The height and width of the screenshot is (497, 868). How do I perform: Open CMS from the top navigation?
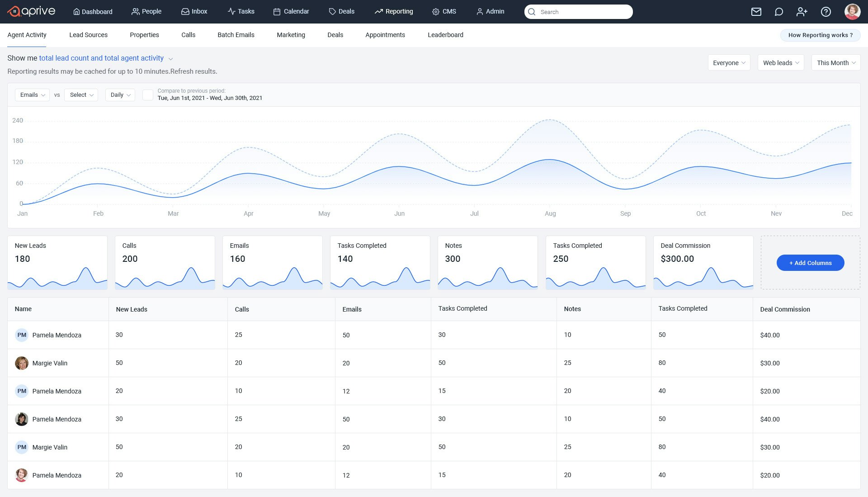(444, 11)
